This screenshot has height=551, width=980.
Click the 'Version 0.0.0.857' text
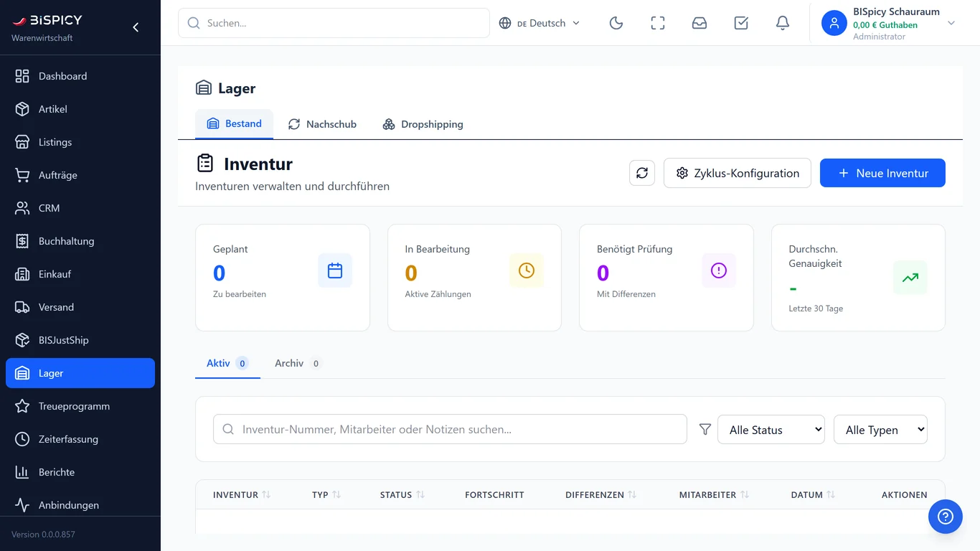pos(43,534)
